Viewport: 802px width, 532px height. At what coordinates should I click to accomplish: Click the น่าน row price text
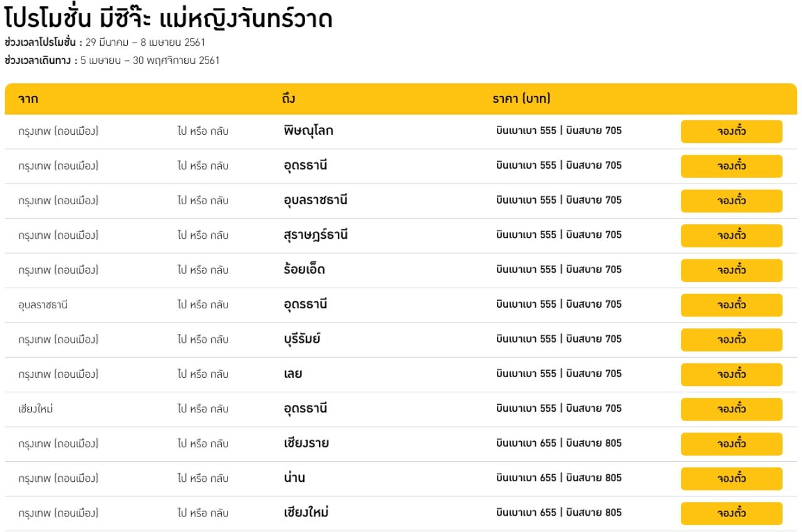[x=558, y=478]
